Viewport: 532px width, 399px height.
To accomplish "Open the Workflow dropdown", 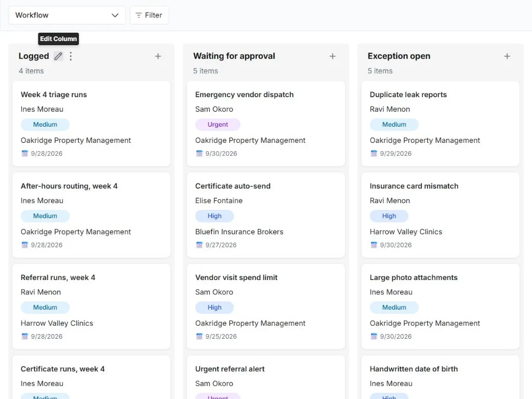I will point(67,15).
